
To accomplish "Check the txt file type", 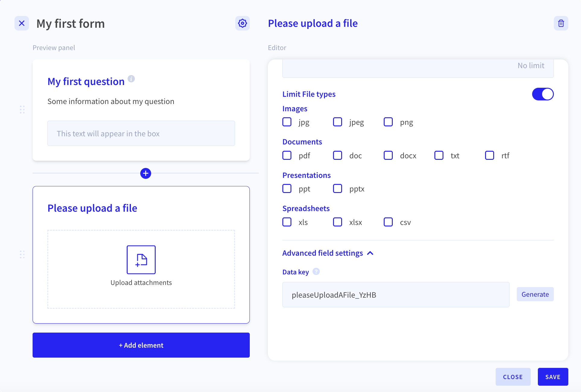I will click(x=439, y=156).
